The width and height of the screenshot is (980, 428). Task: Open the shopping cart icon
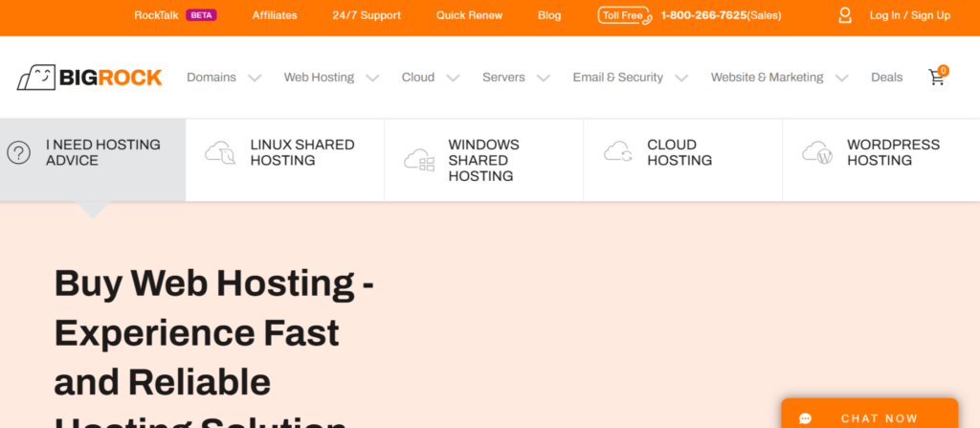936,78
